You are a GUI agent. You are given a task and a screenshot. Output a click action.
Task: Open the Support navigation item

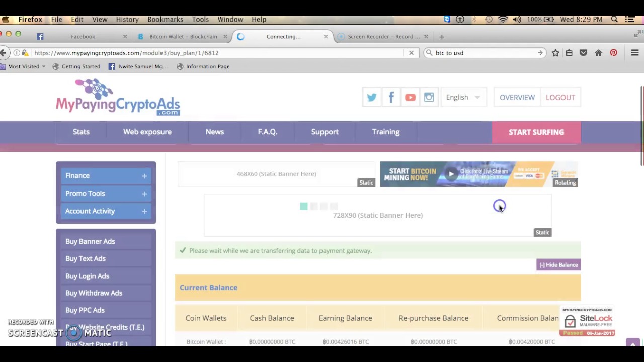pyautogui.click(x=325, y=132)
